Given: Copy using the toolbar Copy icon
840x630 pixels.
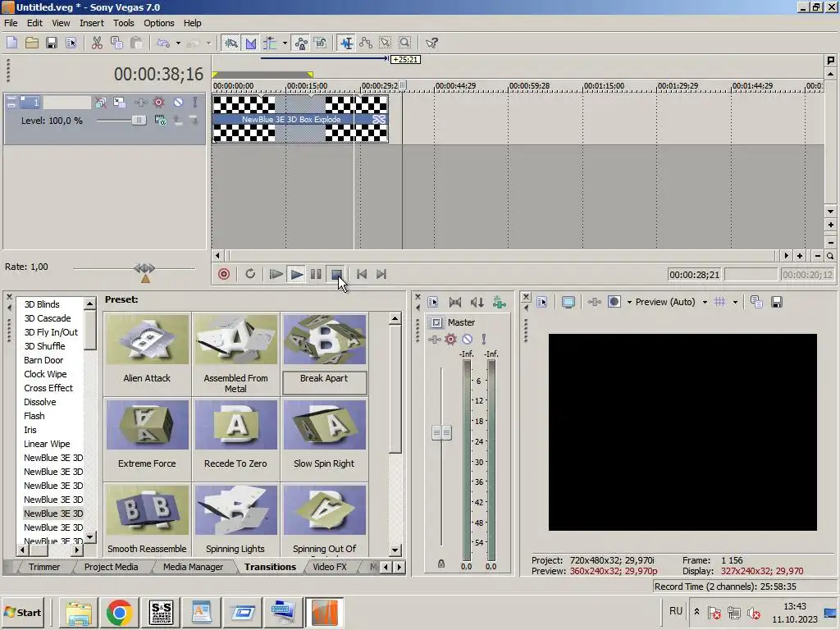Looking at the screenshot, I should (116, 43).
